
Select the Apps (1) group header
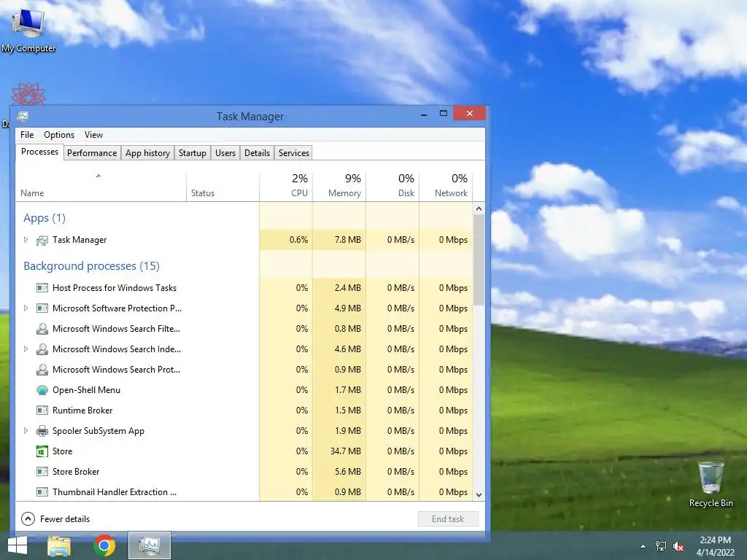pyautogui.click(x=44, y=218)
